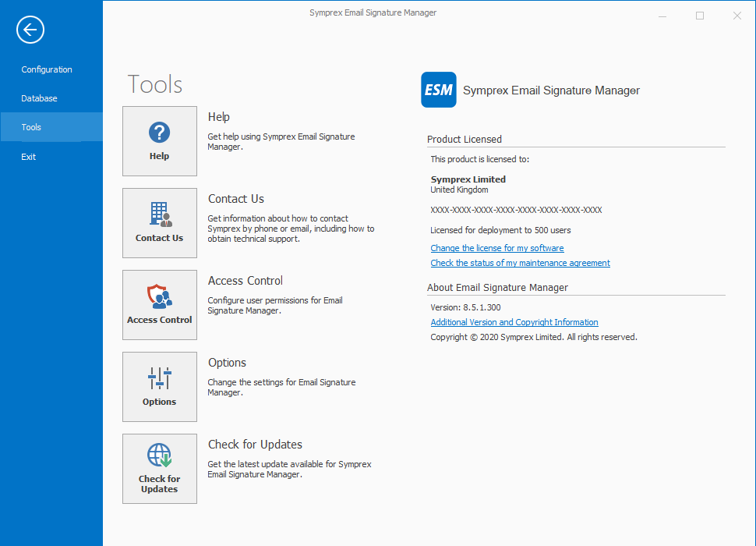Minimize the application window

click(662, 16)
